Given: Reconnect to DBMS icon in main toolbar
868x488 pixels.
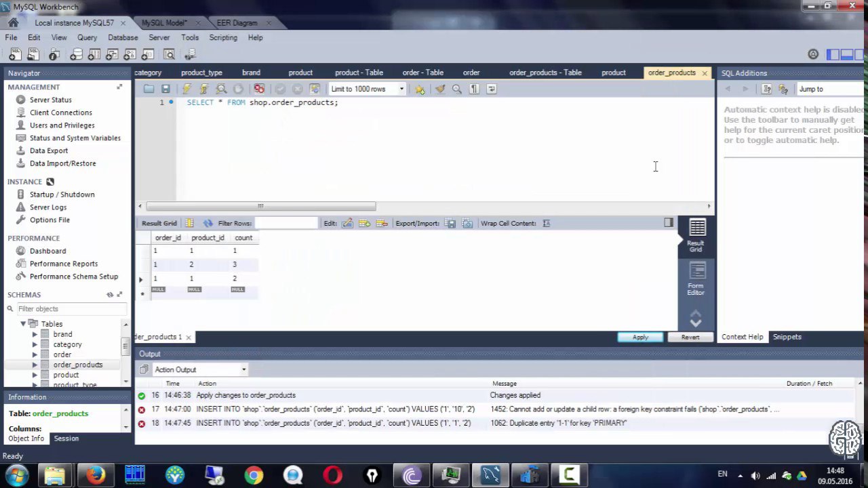Looking at the screenshot, I should tap(190, 55).
